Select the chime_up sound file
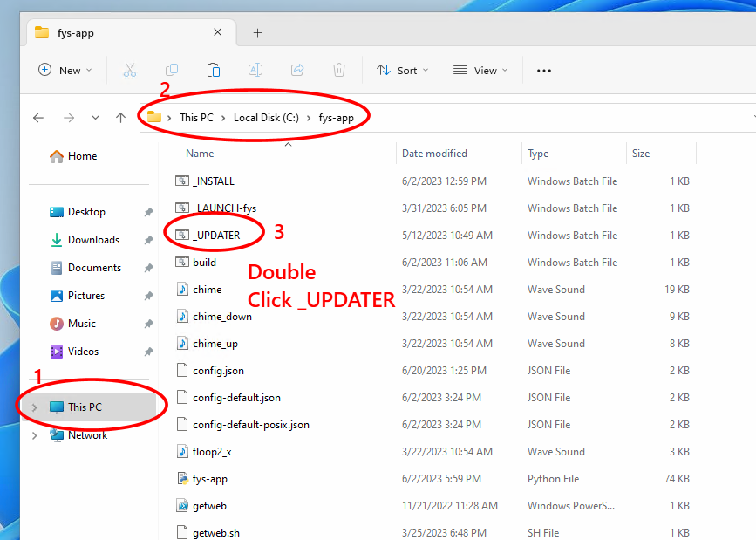756x540 pixels. point(215,344)
